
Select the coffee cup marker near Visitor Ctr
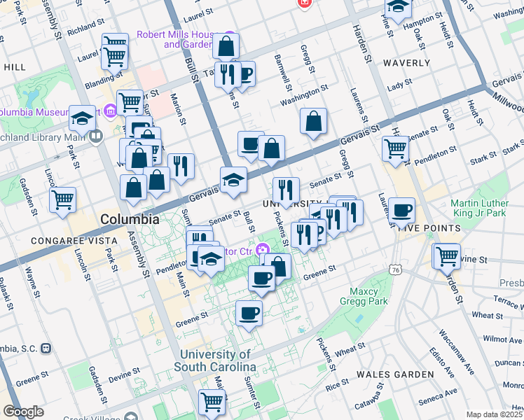[x=262, y=281]
